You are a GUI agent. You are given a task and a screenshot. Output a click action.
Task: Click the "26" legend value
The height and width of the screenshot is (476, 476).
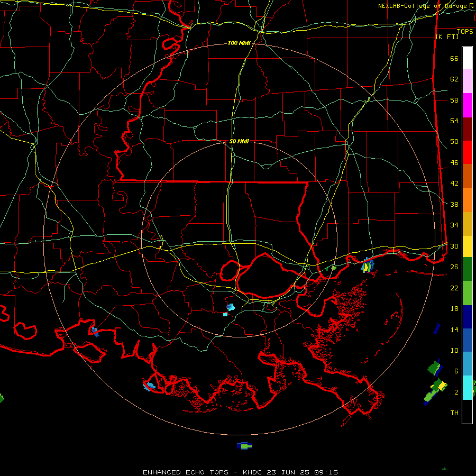point(454,267)
